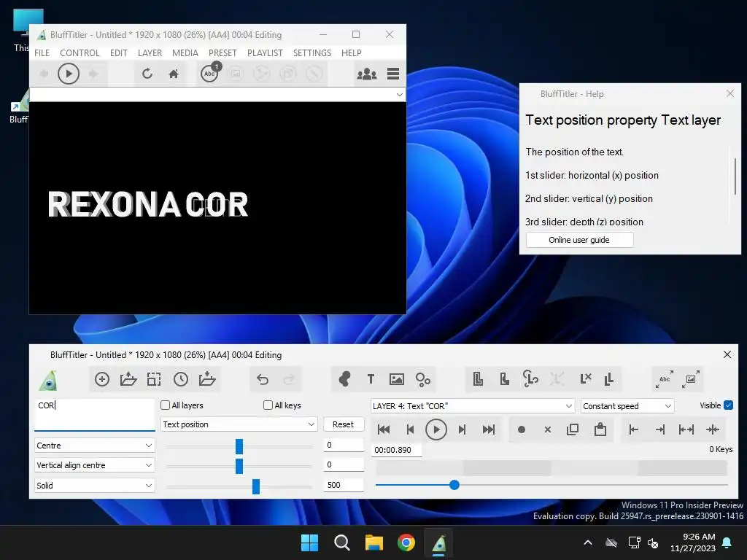Viewport: 747px width, 560px height.
Task: Open the Vertical align centre dropdown
Action: (94, 465)
